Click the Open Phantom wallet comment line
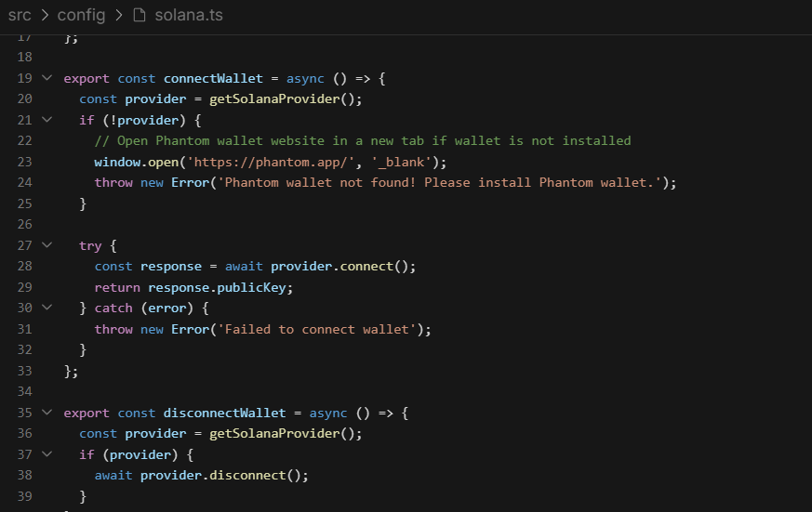The height and width of the screenshot is (512, 812). coord(363,140)
